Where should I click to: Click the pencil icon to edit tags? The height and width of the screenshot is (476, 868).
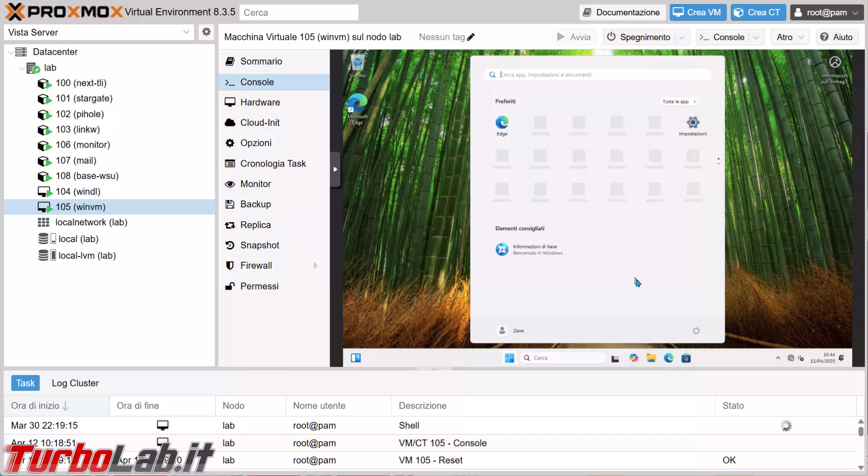[x=471, y=37]
